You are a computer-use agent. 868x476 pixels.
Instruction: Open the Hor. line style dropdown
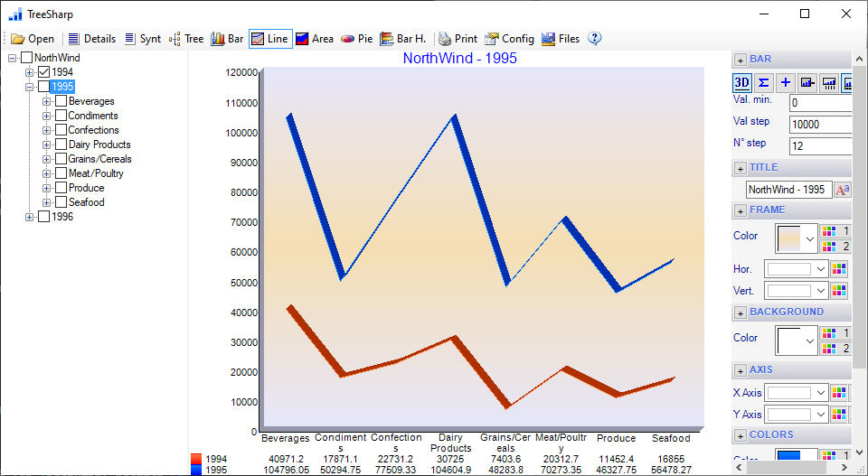coord(796,269)
